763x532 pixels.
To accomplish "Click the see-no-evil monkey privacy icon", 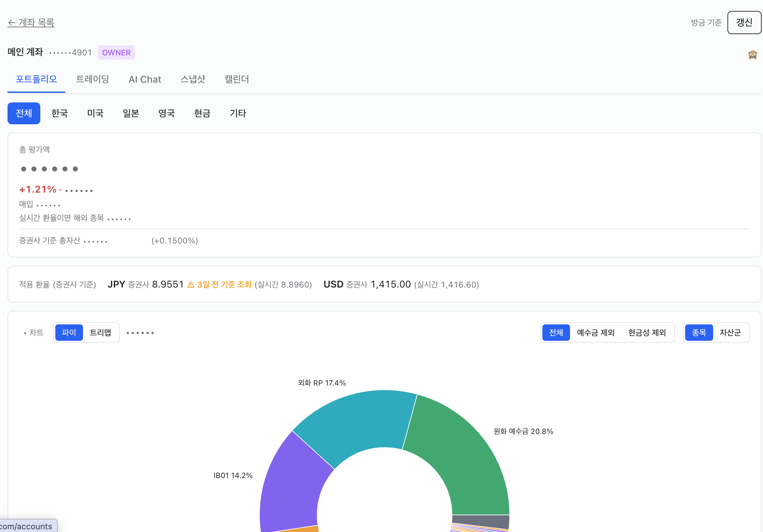I will coord(752,55).
